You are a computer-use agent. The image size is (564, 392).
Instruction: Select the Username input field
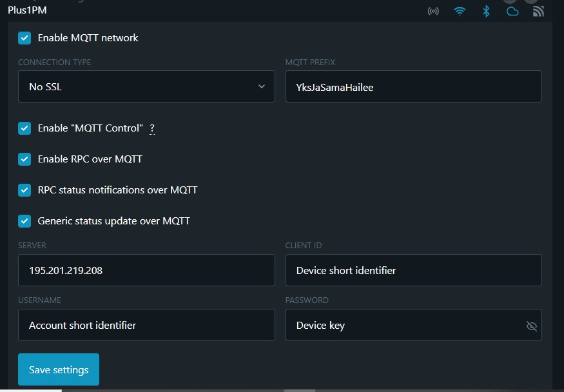(146, 325)
